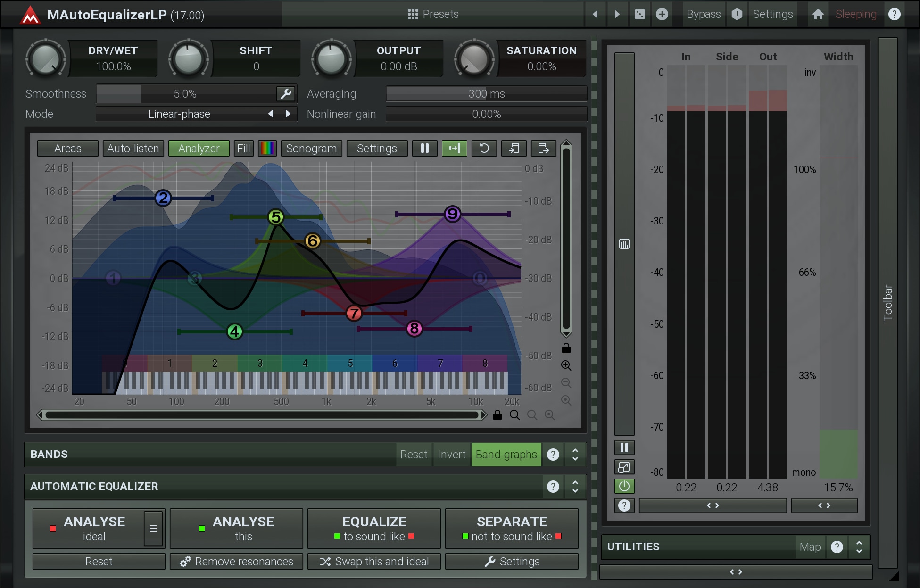Click the undo arrow in graph toolbar

[x=484, y=149]
